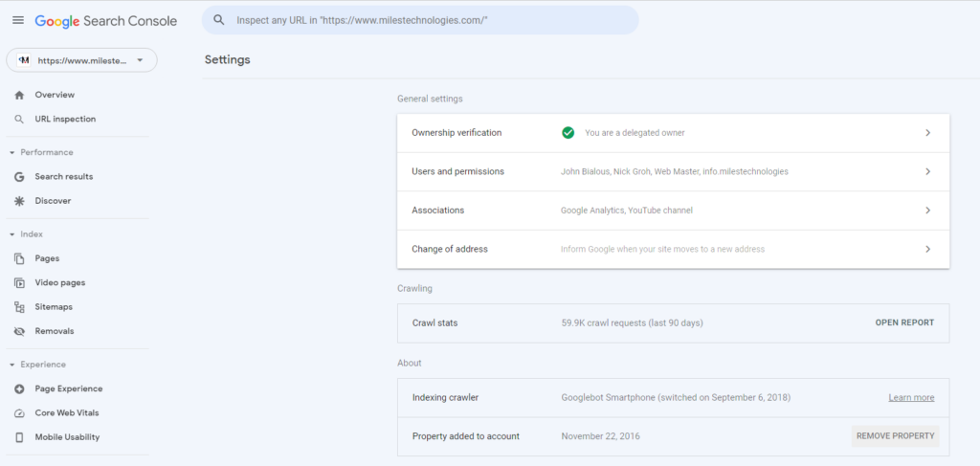Viewport: 980px width, 466px height.
Task: Click 'You are a delegated owner' text
Action: coord(635,132)
